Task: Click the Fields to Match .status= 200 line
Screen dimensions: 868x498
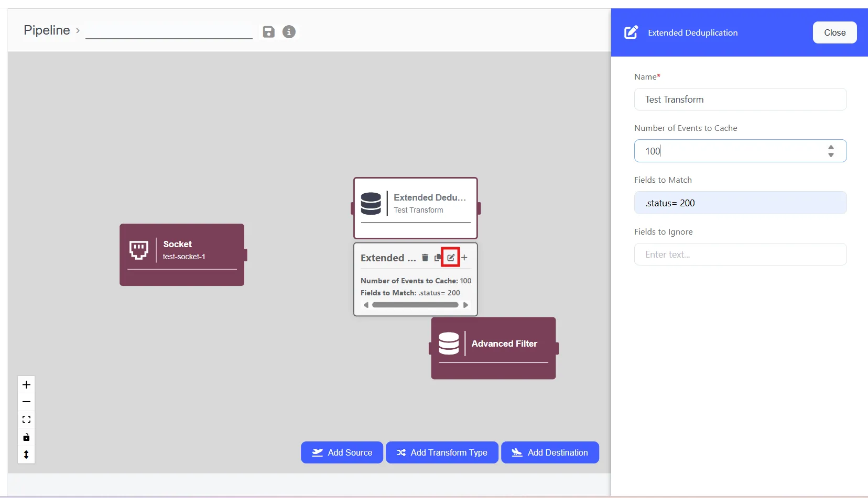Action: 410,293
